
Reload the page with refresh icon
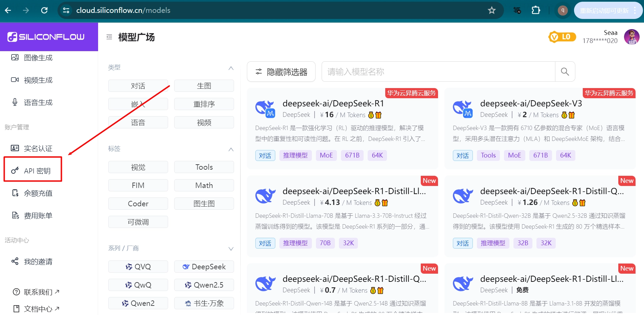tap(44, 10)
